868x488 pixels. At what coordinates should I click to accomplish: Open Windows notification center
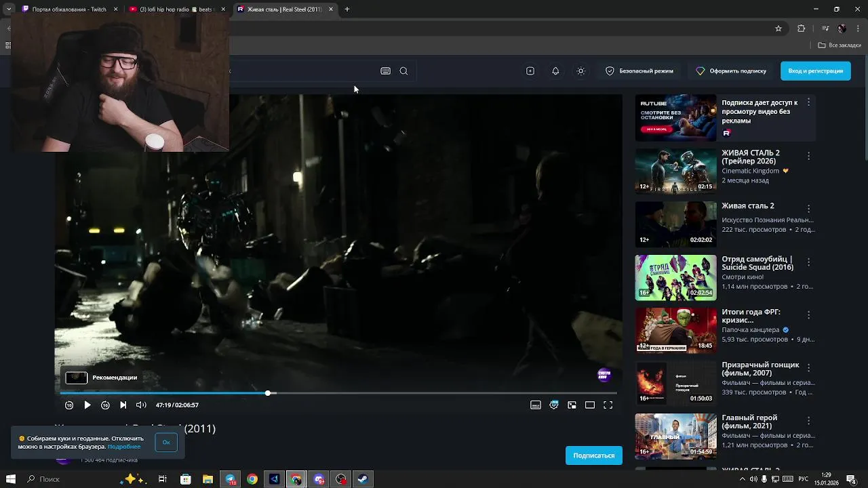coord(851,479)
